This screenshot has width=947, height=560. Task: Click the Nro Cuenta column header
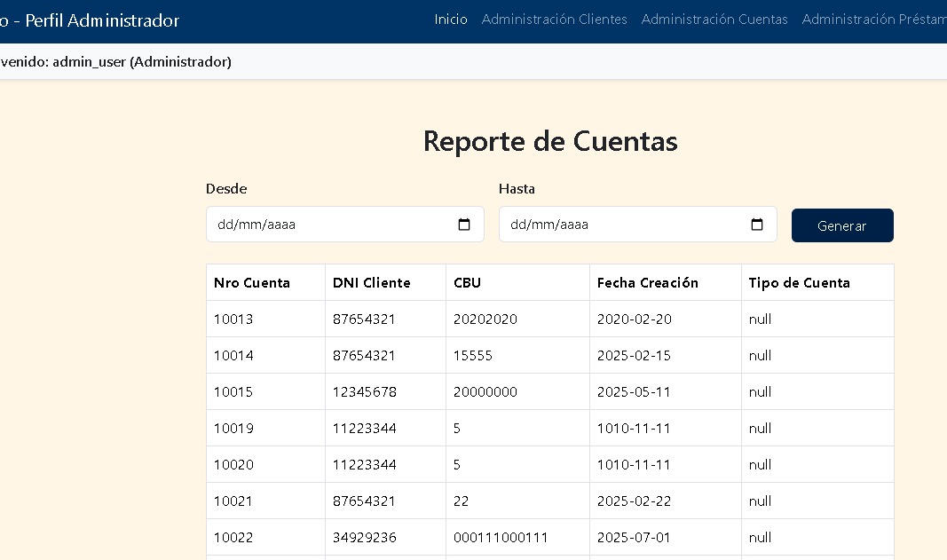click(252, 283)
